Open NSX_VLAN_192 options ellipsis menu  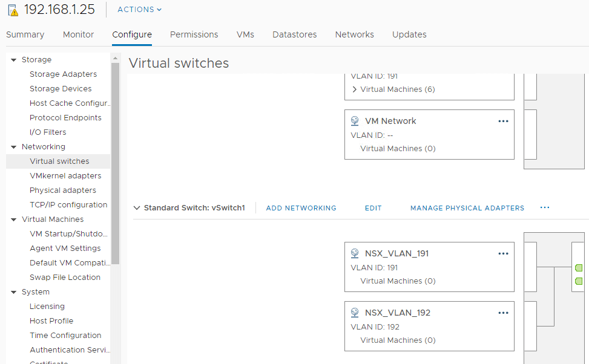503,313
